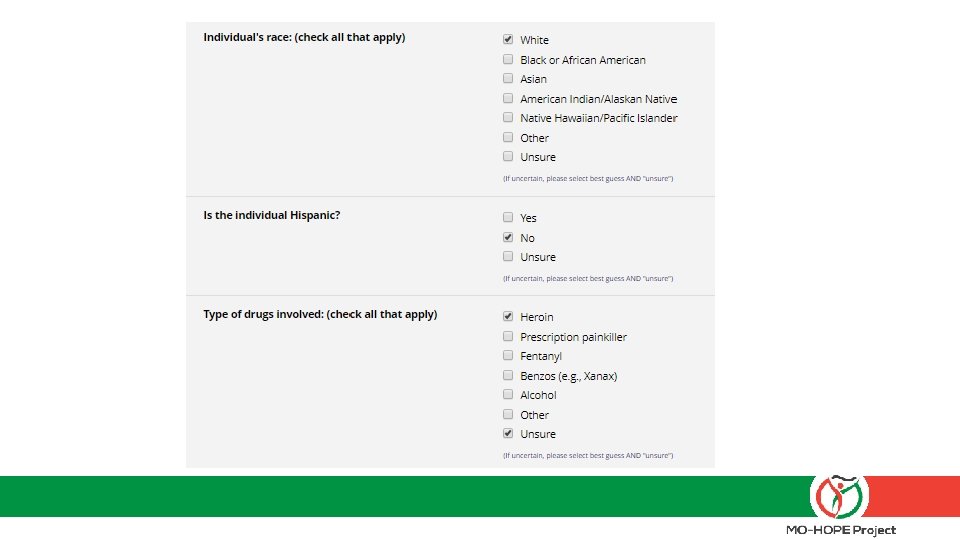Select the Asian race checkbox
This screenshot has height=540, width=960.
508,78
